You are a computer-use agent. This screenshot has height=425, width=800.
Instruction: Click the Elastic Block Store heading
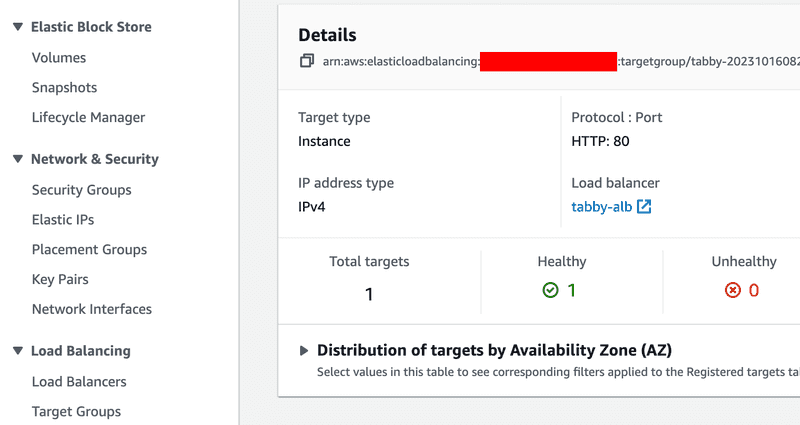(91, 27)
